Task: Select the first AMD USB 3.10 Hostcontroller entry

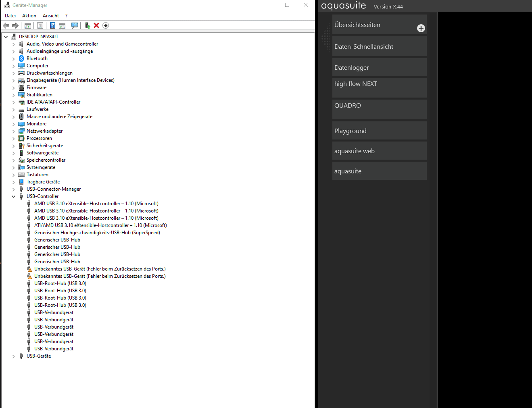Action: 96,204
